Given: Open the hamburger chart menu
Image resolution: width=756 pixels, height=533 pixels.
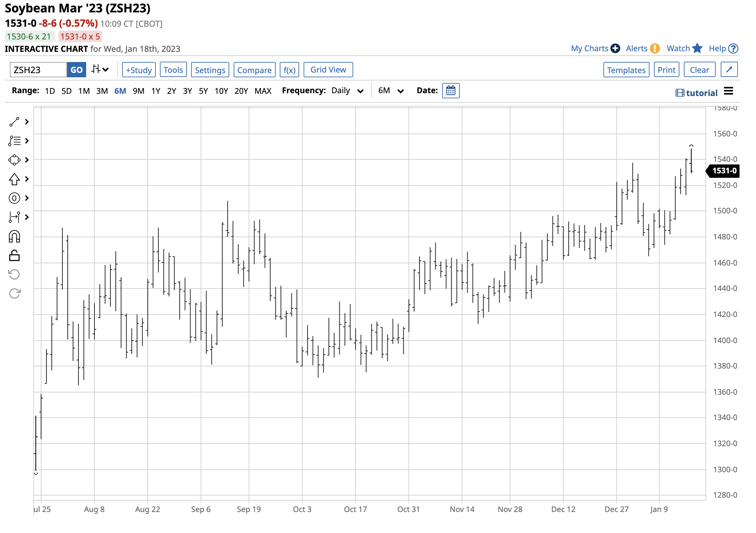Looking at the screenshot, I should 728,91.
